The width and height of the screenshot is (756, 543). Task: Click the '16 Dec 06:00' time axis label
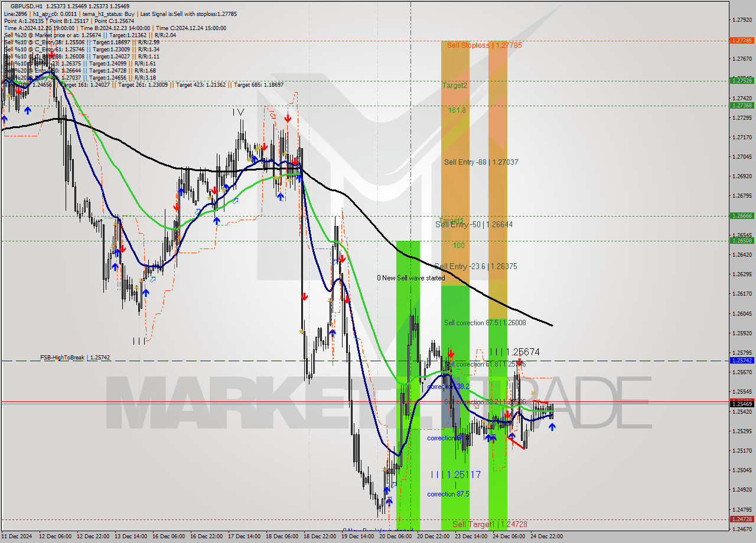point(169,537)
